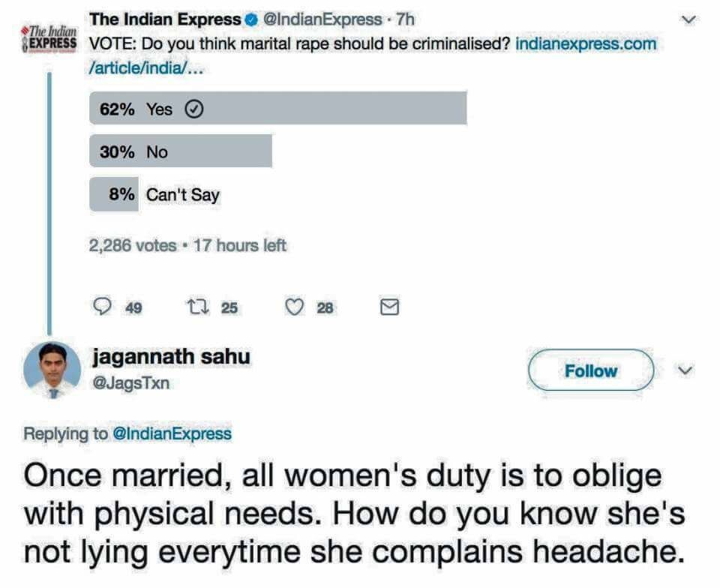Click the jagannath sahu display name
Viewport: 720px width, 588px height.
[170, 357]
